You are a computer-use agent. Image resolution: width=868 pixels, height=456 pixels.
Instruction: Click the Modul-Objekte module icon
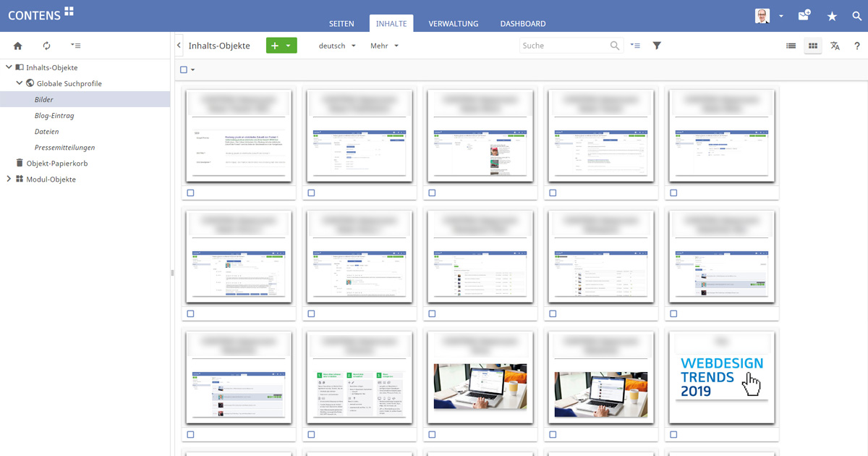click(20, 179)
